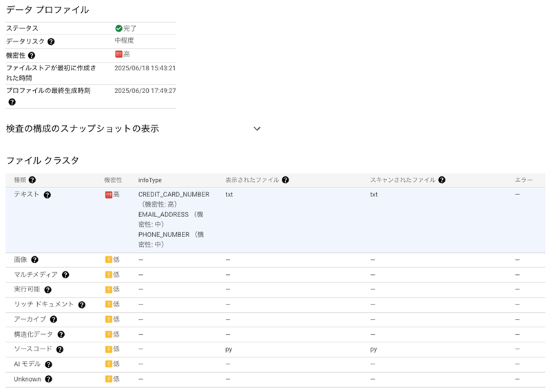Expand 検査の構成のスナップショットの表示 chevron
551x392 pixels.
click(257, 129)
